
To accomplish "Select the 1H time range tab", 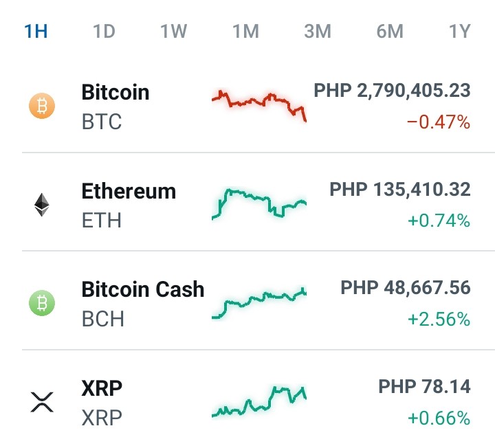I will [36, 31].
